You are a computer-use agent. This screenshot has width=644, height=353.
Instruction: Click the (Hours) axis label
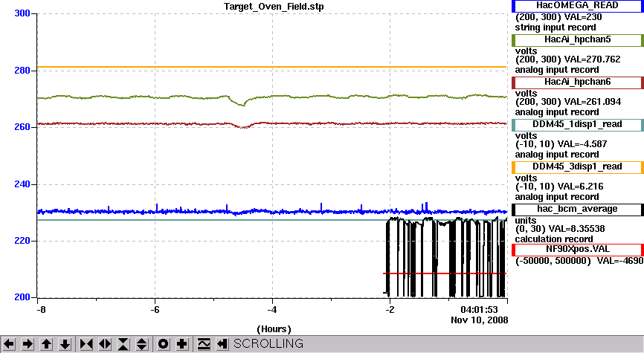(x=274, y=329)
